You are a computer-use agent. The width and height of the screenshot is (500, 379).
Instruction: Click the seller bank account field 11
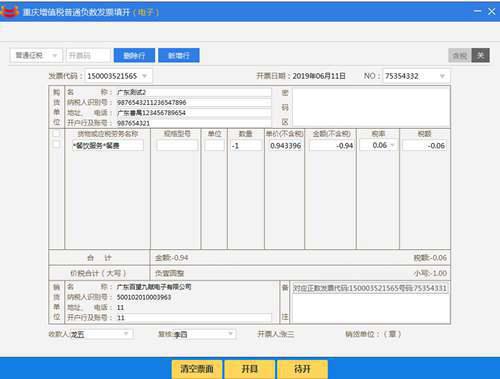[193, 318]
